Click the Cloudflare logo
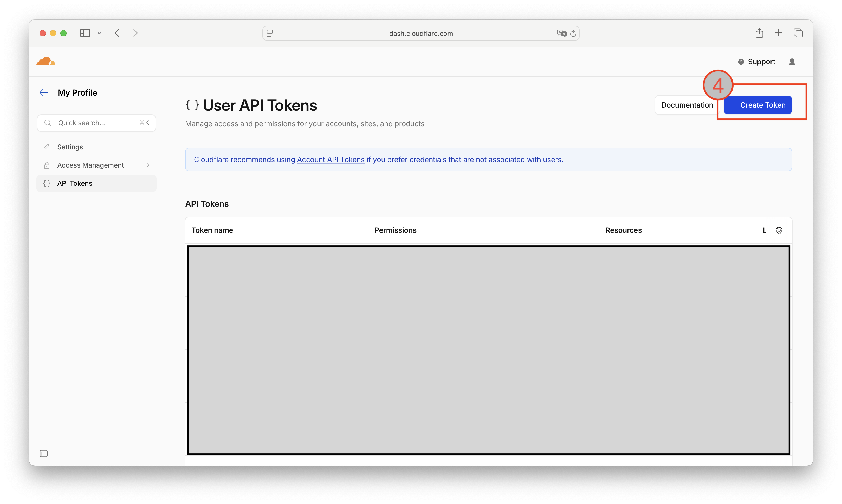 [46, 62]
